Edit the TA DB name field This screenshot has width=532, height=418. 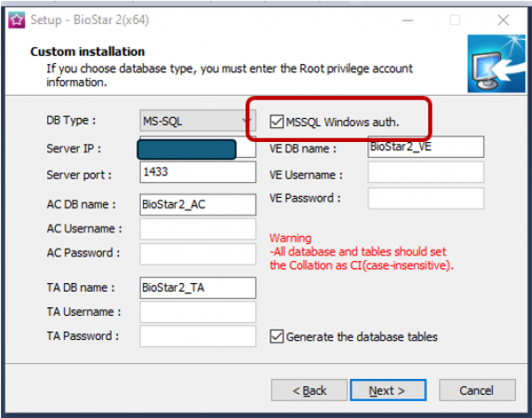(197, 288)
